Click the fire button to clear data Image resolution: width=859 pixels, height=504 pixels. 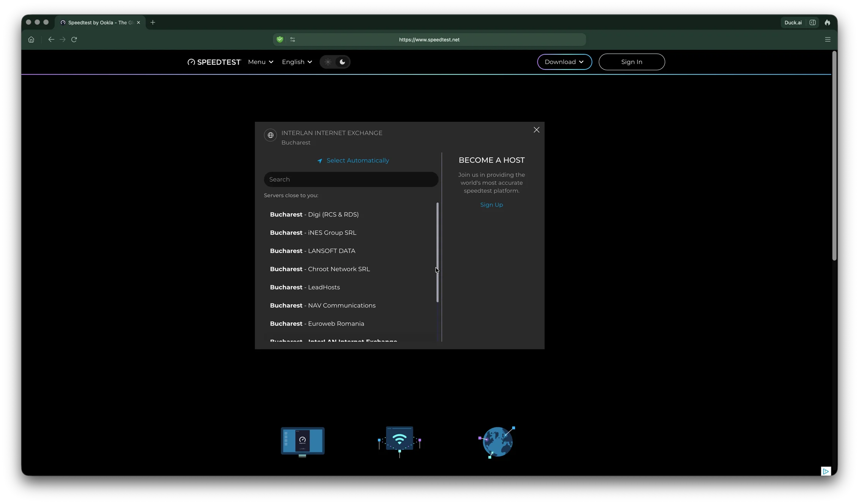click(x=827, y=22)
